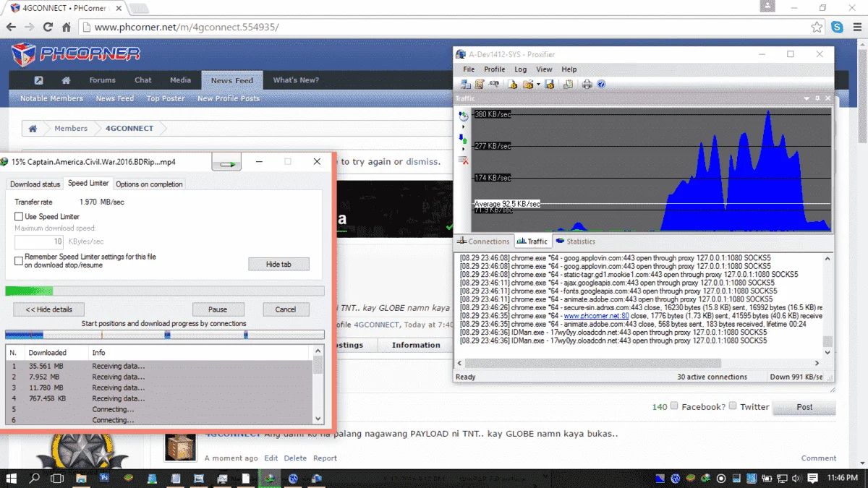Switch to Connections tab in Proxifier
Viewport: 868px width, 488px height.
coord(483,241)
